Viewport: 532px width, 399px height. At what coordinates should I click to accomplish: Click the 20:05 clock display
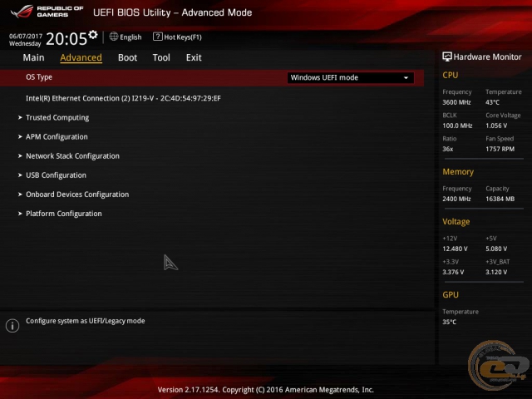click(66, 39)
